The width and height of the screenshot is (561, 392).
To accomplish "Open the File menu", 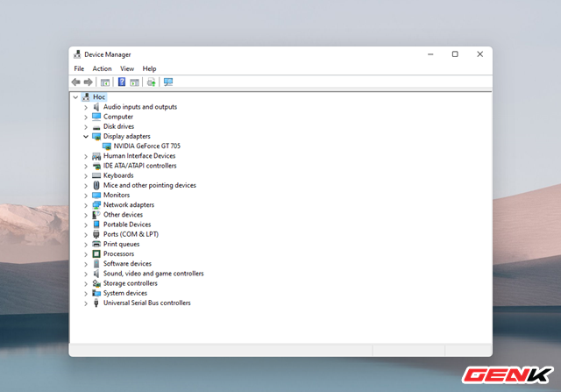I will (79, 68).
